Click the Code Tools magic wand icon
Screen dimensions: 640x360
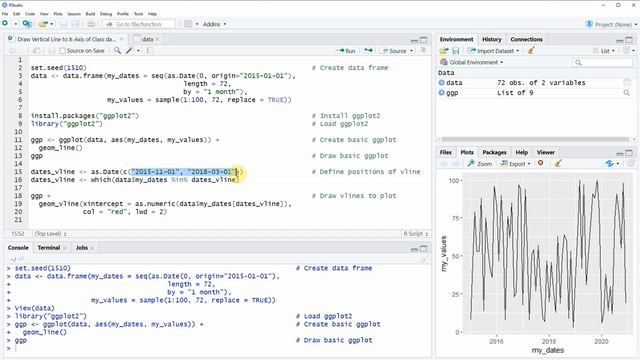(129, 51)
